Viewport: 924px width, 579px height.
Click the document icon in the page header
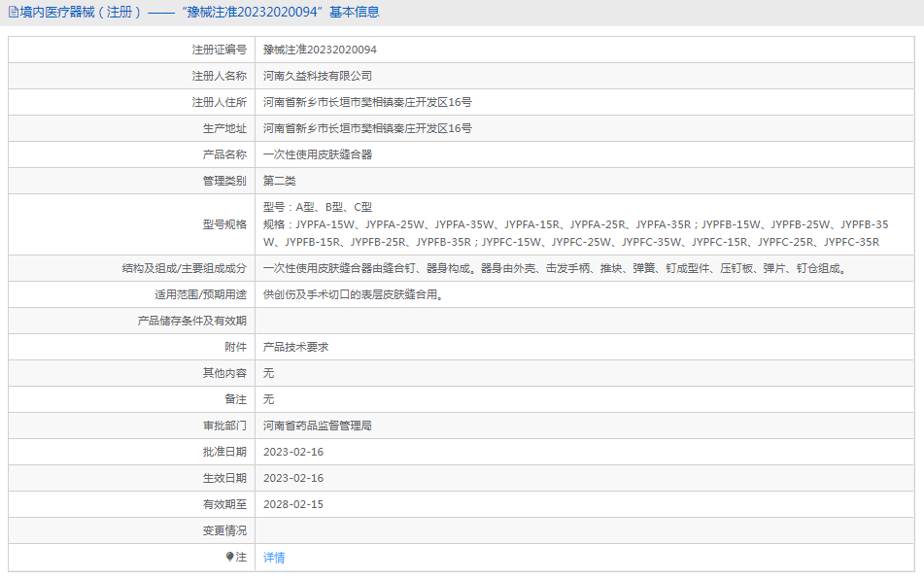pyautogui.click(x=13, y=13)
